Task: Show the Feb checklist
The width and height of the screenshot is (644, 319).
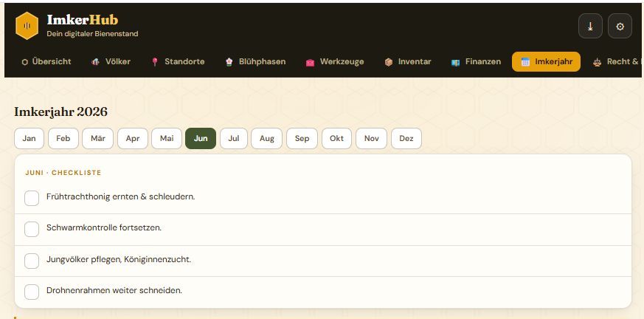Action: click(63, 139)
